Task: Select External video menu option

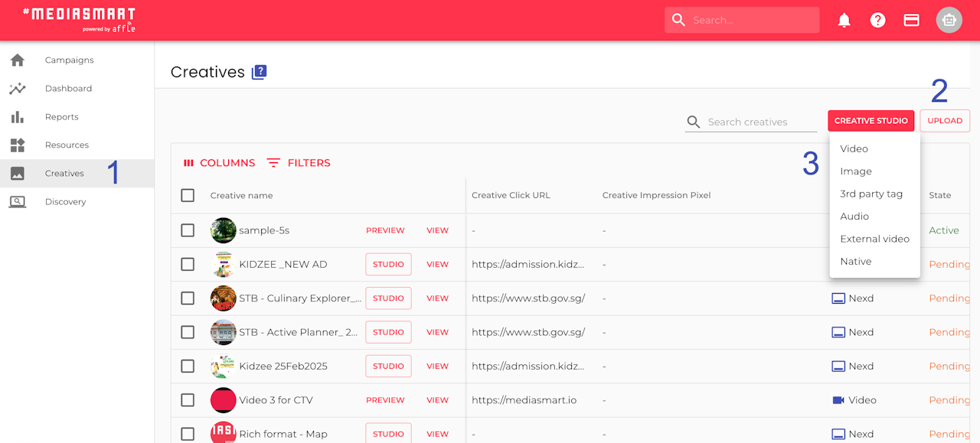Action: point(874,239)
